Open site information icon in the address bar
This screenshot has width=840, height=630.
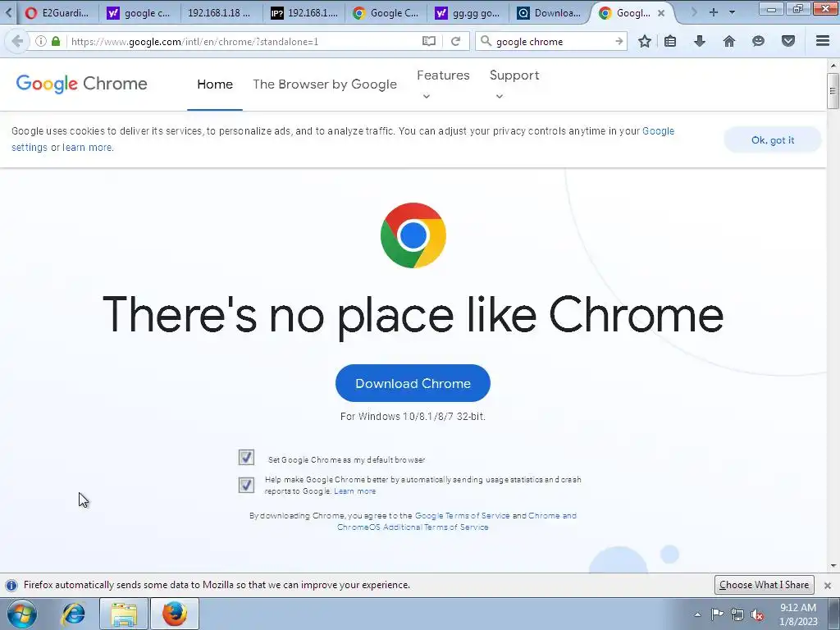pyautogui.click(x=41, y=41)
